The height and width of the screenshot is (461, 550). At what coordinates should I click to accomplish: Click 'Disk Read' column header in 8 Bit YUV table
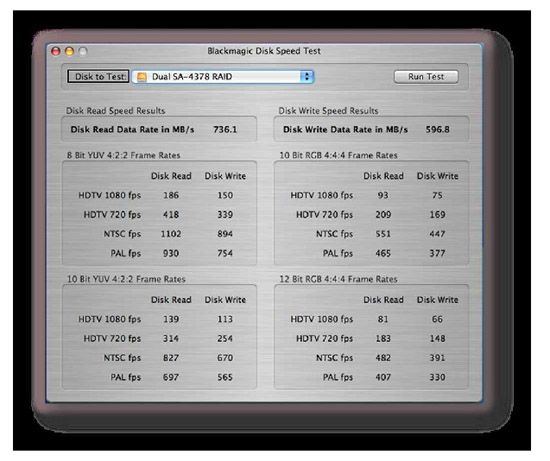tap(171, 176)
